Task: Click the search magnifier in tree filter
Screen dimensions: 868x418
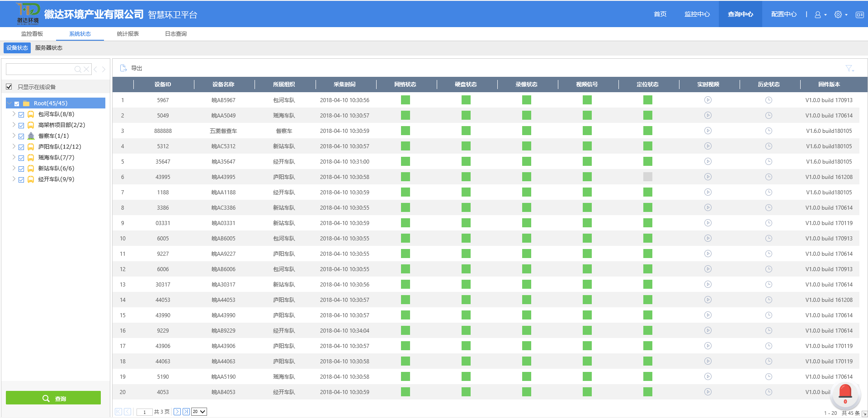Action: point(78,69)
